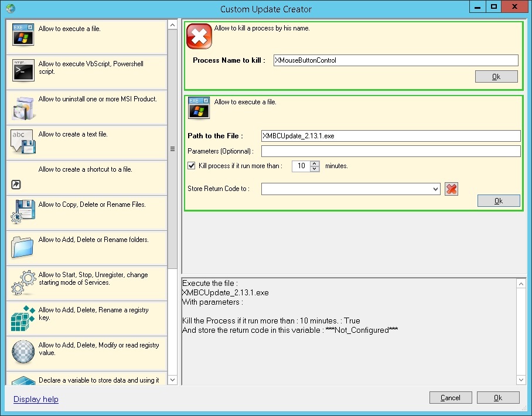The image size is (532, 416).
Task: Select the Add, Delete or Rename folders icon
Action: (x=22, y=247)
